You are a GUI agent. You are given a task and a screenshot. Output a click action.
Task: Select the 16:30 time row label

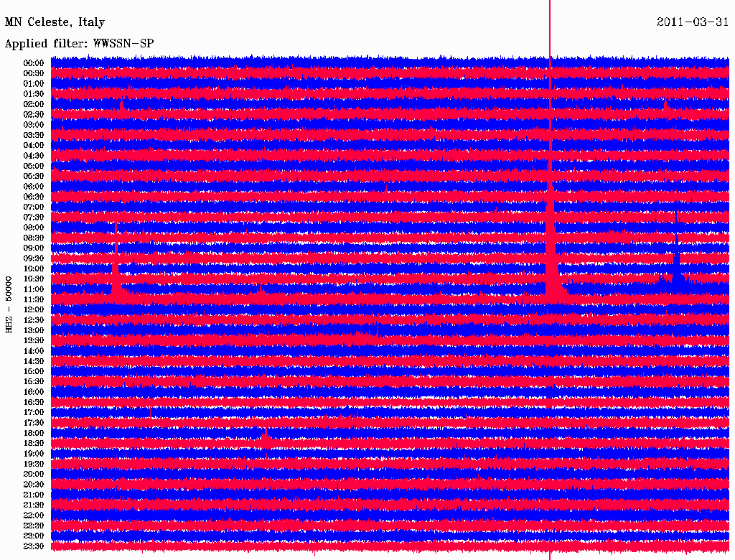point(34,402)
